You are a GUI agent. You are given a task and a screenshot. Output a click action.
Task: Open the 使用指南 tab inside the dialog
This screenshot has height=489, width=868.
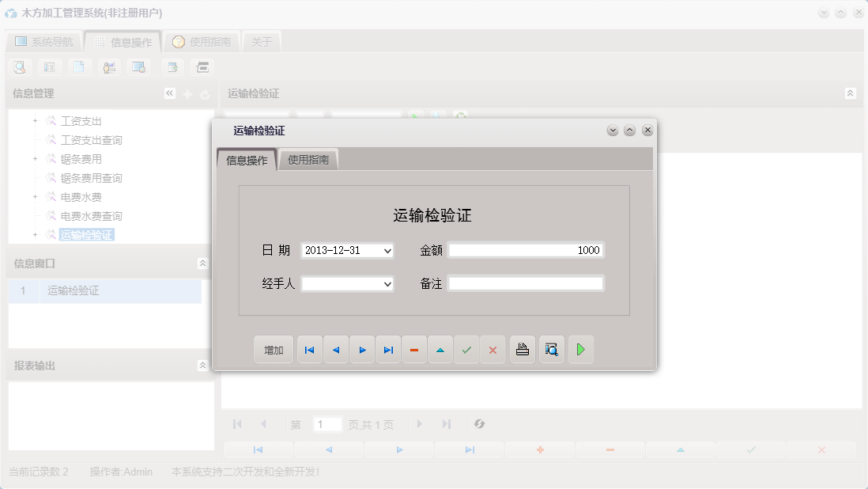pos(308,158)
